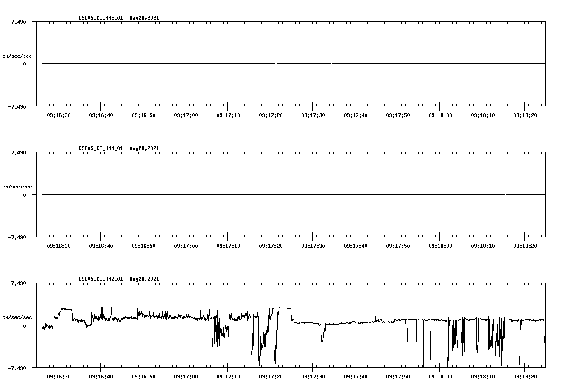Viewport: 576px width, 392px height.
Task: Select the -7.490 label on HNN plot
Action: pos(17,238)
